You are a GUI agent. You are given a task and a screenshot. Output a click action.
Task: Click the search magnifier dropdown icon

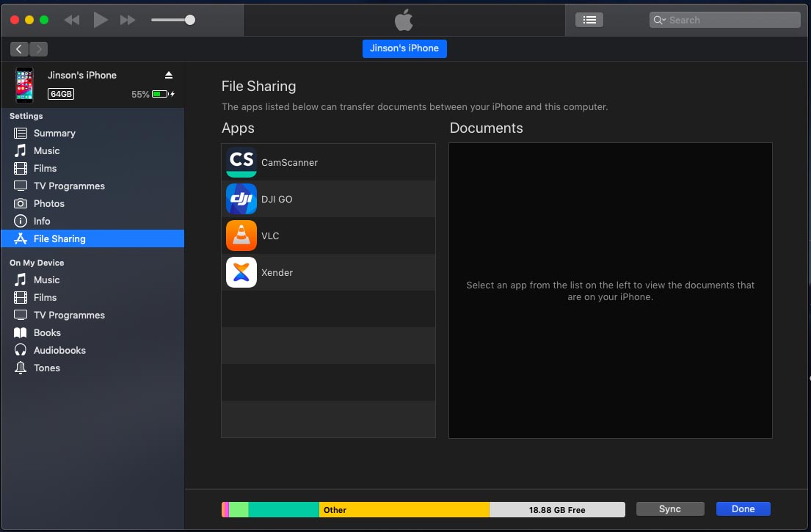coord(659,20)
